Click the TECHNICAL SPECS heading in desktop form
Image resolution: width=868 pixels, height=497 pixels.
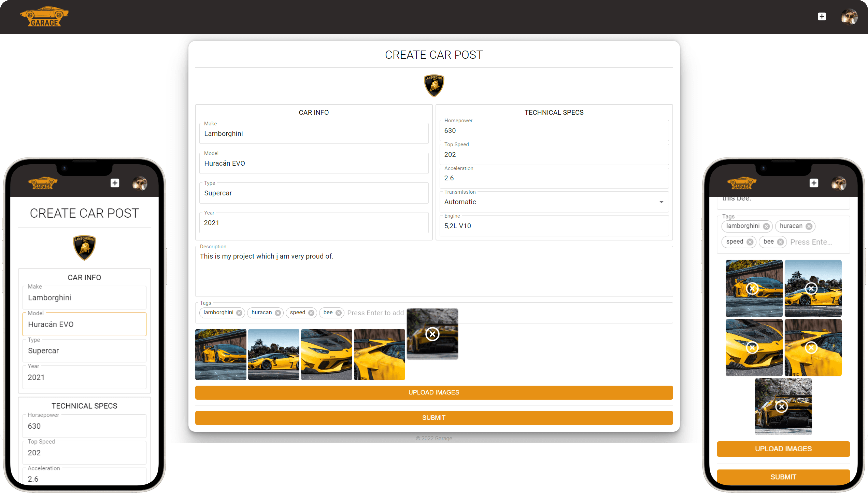[x=554, y=112]
